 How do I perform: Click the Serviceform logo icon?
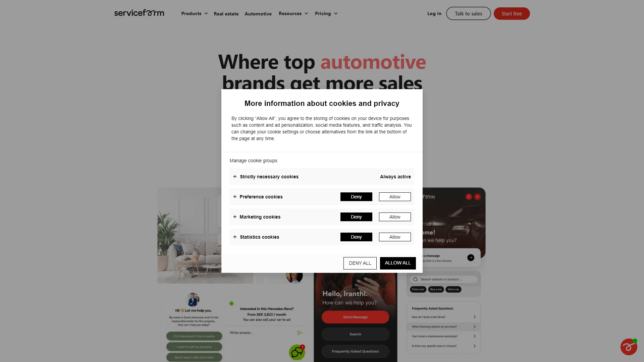(139, 13)
